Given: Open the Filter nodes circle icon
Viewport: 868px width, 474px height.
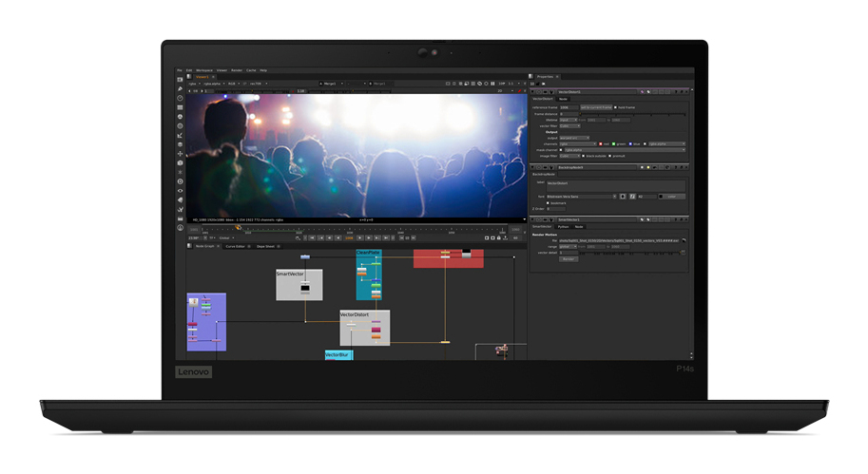Looking at the screenshot, I should click(180, 126).
